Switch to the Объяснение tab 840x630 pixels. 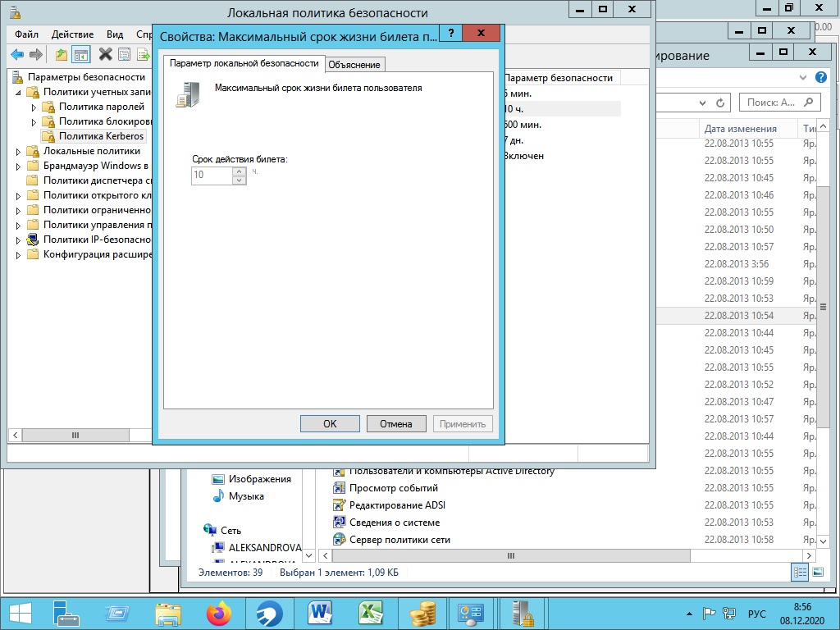coord(354,65)
